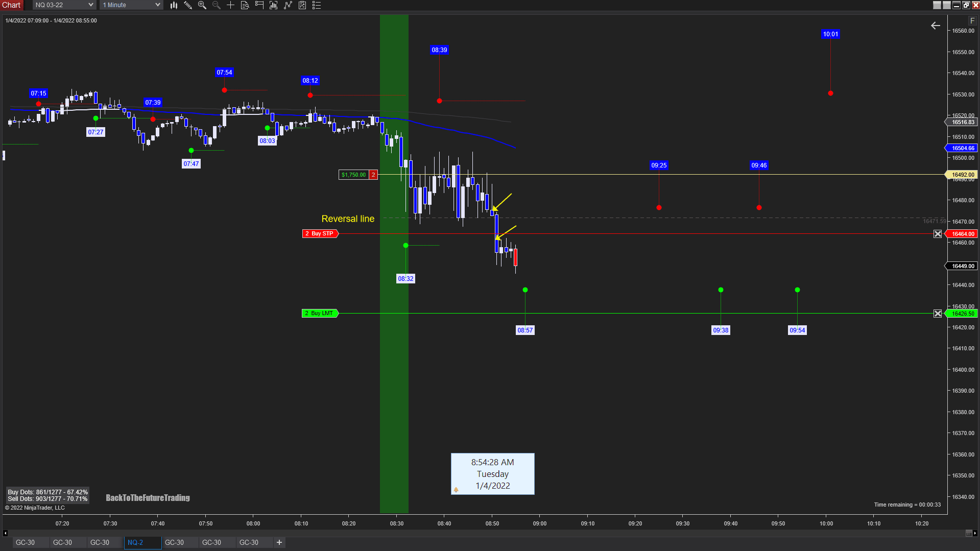The image size is (980, 551).
Task: Open the indicators icon
Action: (x=288, y=5)
